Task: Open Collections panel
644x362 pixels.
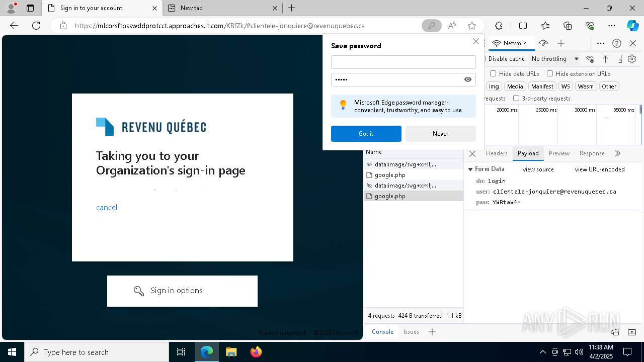Action: (x=568, y=26)
